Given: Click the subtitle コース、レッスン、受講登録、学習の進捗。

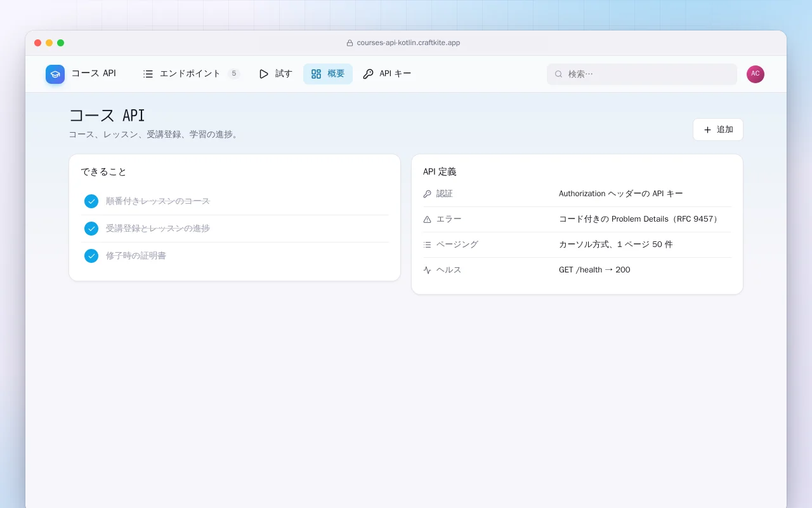Looking at the screenshot, I should [155, 135].
